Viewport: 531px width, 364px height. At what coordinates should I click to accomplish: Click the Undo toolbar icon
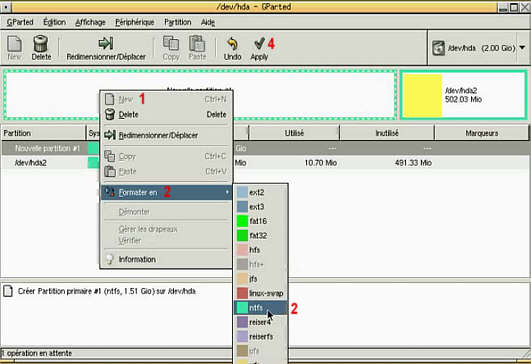coord(232,44)
